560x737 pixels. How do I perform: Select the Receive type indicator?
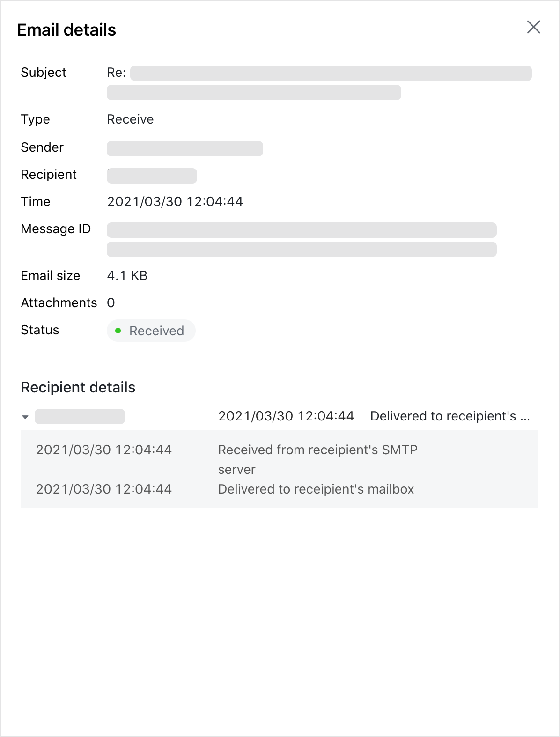tap(130, 119)
